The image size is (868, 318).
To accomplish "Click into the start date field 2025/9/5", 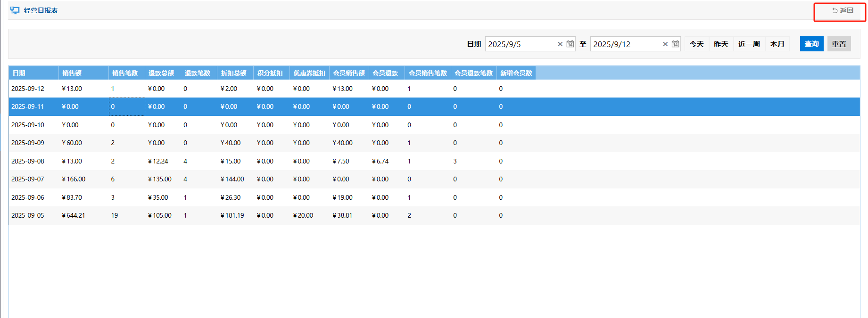I will (519, 44).
